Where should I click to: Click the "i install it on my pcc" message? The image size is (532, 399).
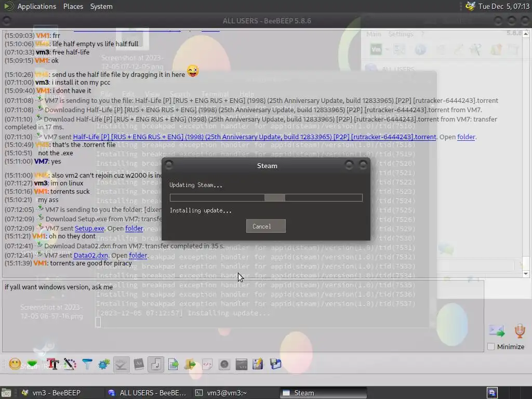(81, 83)
